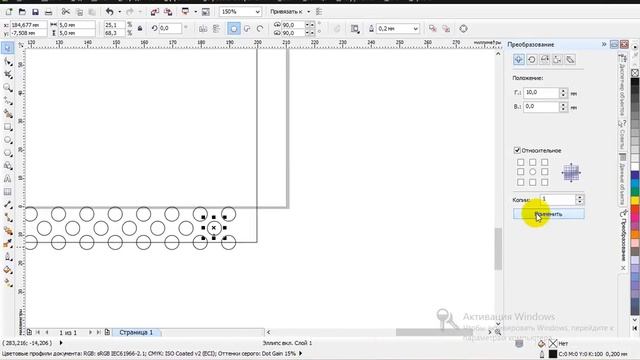Select the Crop tool in the toolbox
Screen dimensions: 640x360
coord(7,74)
